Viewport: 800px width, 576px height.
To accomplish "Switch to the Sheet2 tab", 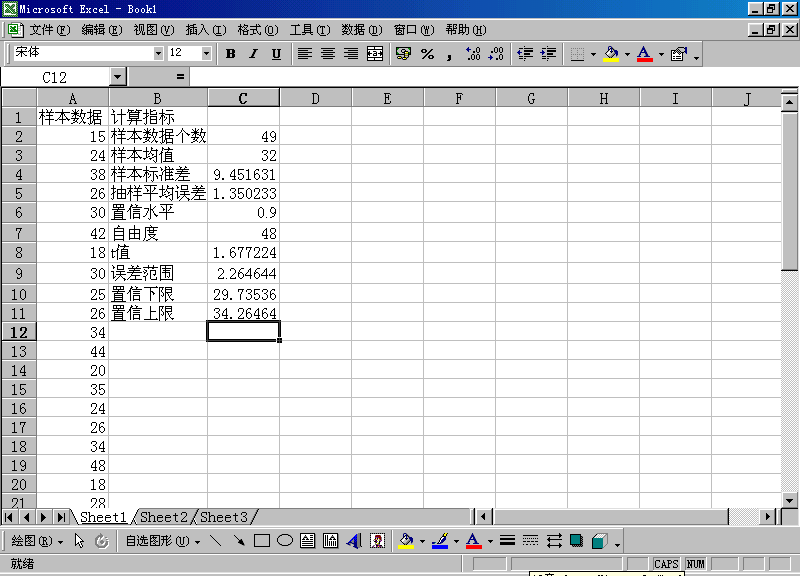I will pos(163,517).
